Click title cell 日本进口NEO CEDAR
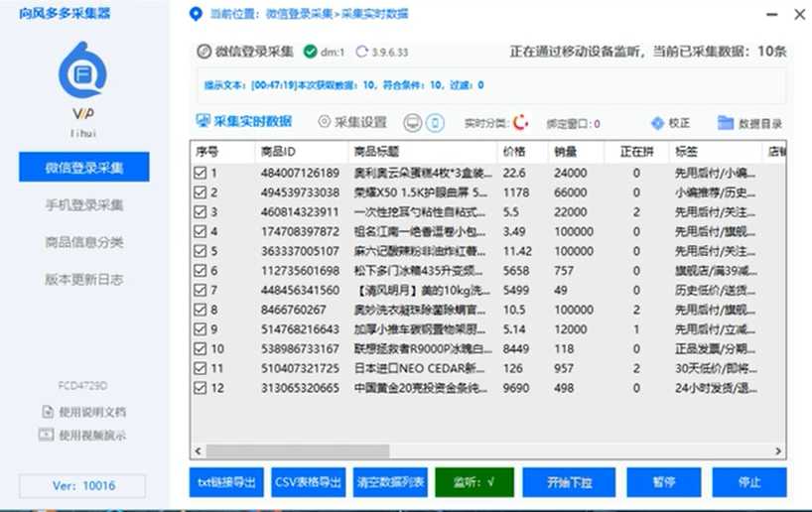Image resolution: width=812 pixels, height=512 pixels. [419, 368]
